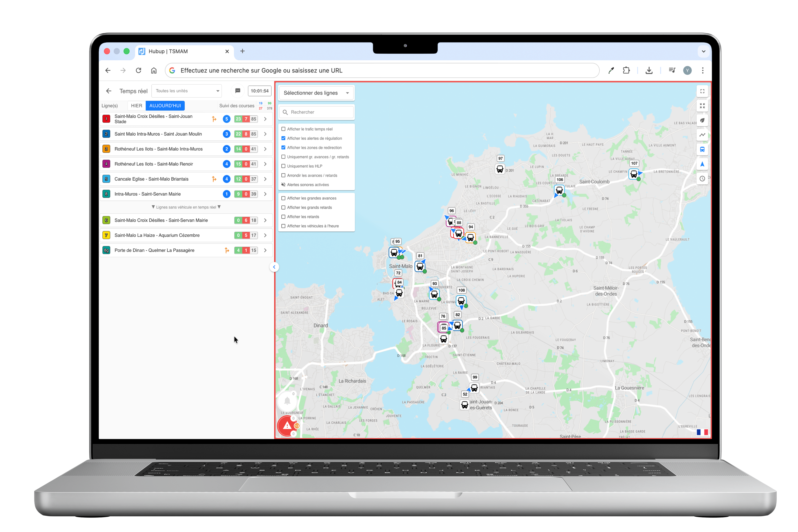Collapse the left panel with arrow button

274,267
